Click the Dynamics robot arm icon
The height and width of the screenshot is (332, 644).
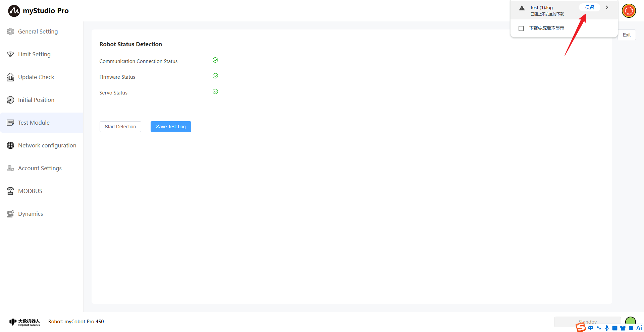point(10,214)
